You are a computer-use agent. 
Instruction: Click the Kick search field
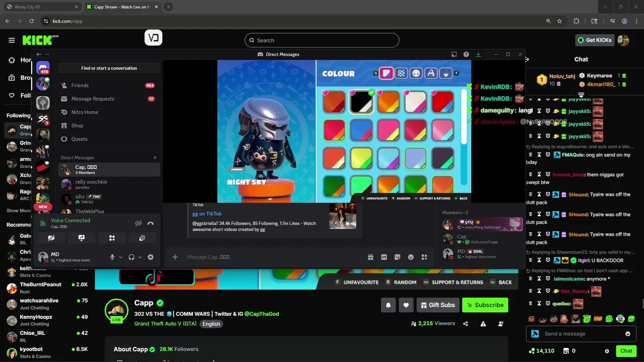tap(322, 40)
